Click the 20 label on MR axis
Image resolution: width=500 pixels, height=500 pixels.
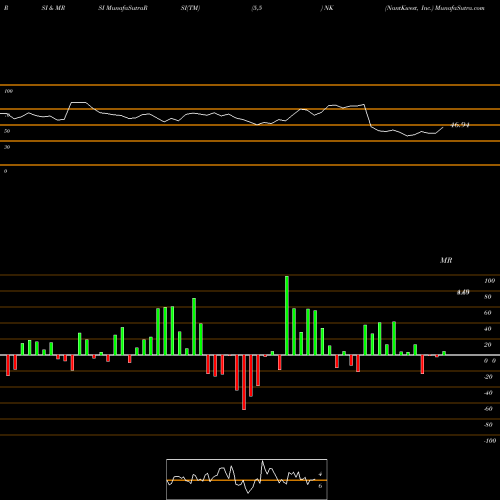pyautogui.click(x=488, y=345)
